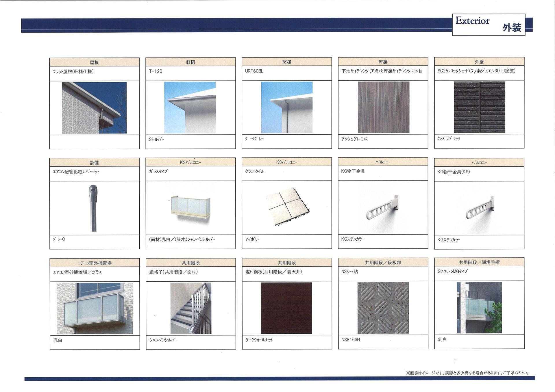Click the image disclaimer note at the bottom

pyautogui.click(x=467, y=373)
